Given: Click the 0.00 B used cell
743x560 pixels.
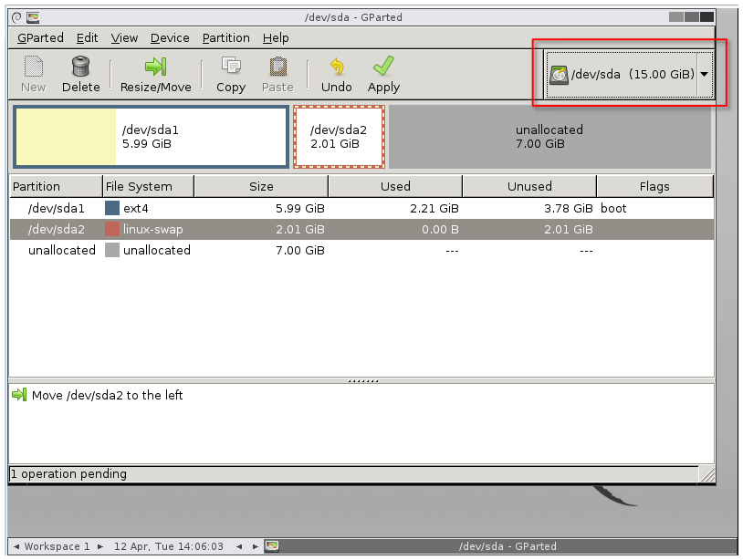Looking at the screenshot, I should pos(440,229).
